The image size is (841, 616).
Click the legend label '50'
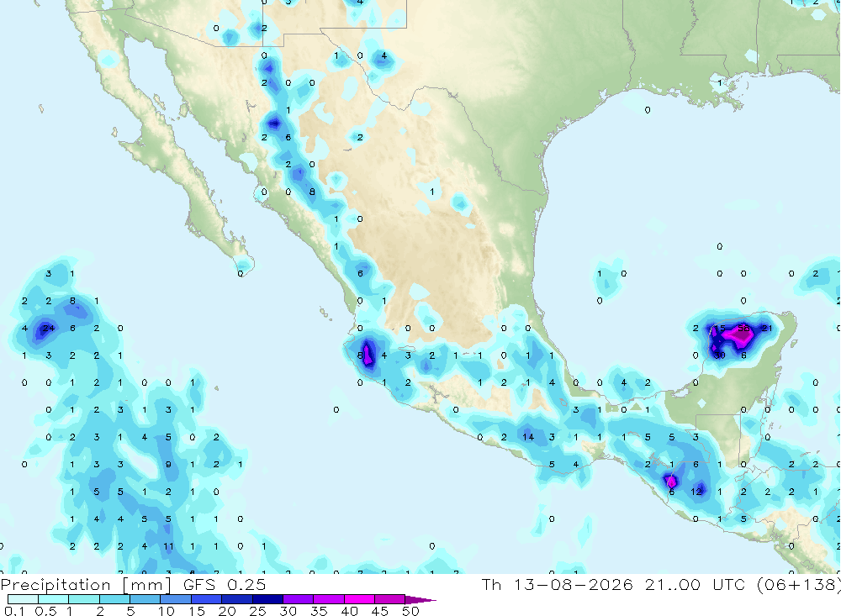pyautogui.click(x=410, y=611)
